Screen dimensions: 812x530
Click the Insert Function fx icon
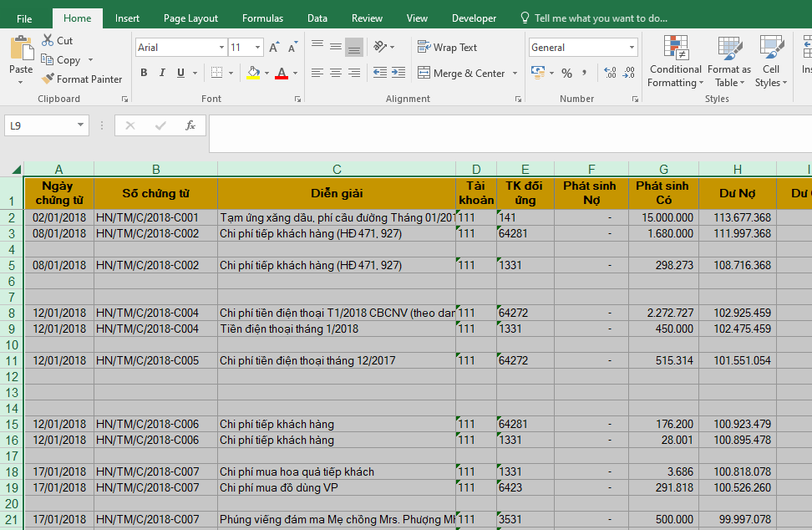[x=190, y=125]
